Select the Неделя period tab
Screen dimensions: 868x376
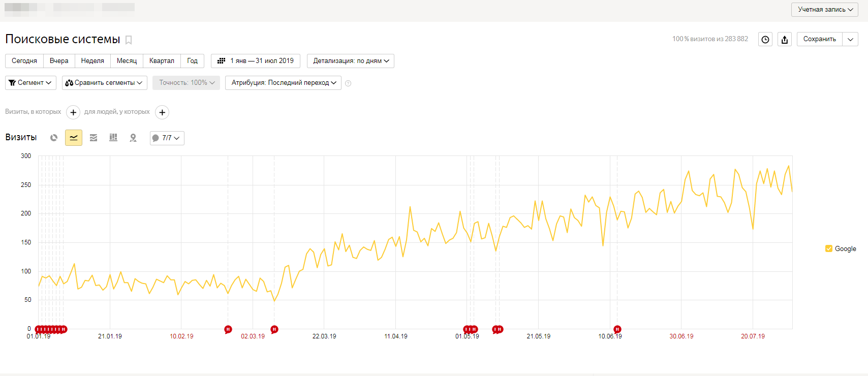92,61
